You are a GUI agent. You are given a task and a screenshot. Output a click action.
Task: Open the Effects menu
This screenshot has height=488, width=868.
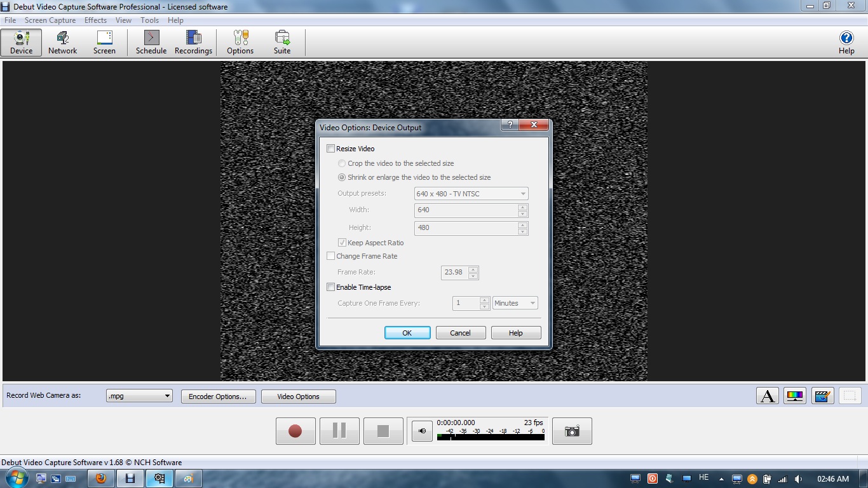pos(95,20)
